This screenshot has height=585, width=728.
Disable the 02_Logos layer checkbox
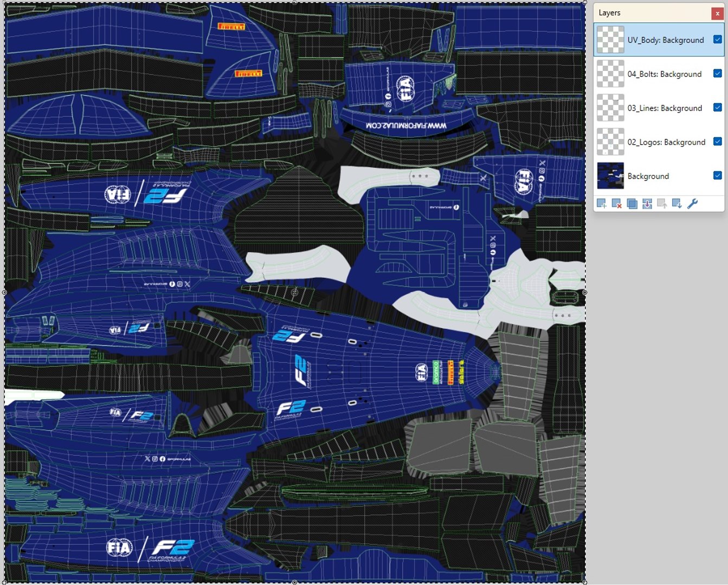tap(717, 141)
